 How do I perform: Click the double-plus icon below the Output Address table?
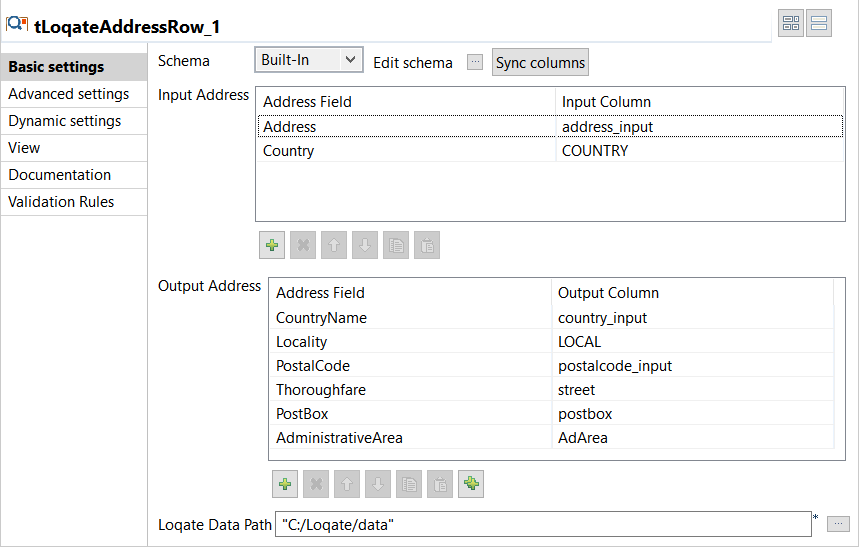(x=472, y=484)
